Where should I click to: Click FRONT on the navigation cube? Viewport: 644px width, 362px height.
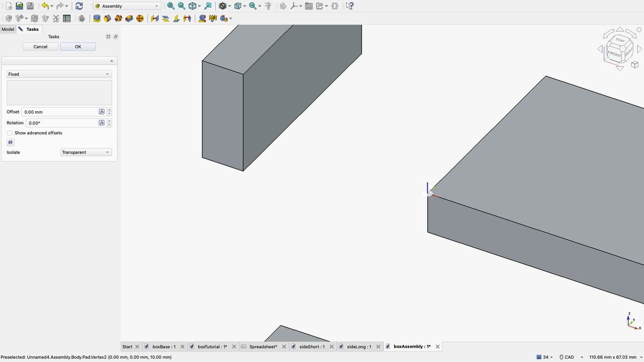pos(614,53)
